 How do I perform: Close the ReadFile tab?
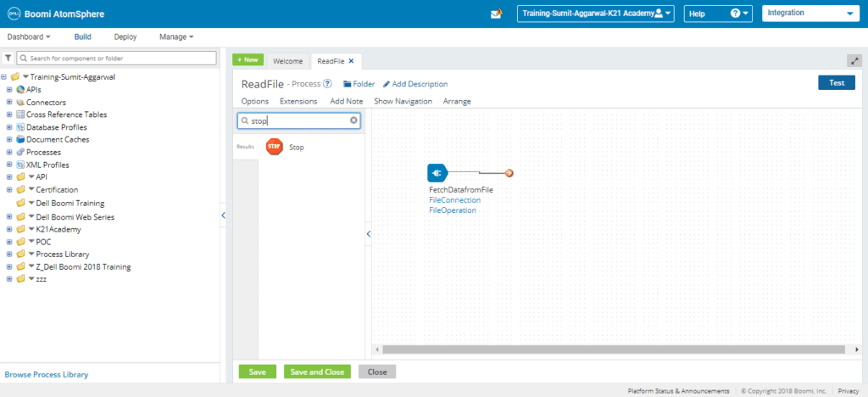pos(351,61)
